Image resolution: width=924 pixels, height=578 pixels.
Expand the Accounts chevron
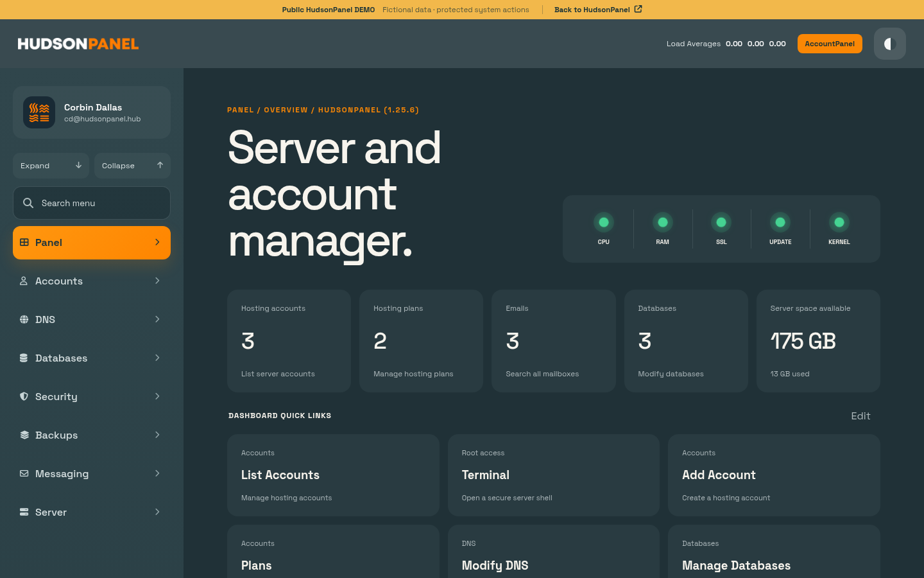157,281
